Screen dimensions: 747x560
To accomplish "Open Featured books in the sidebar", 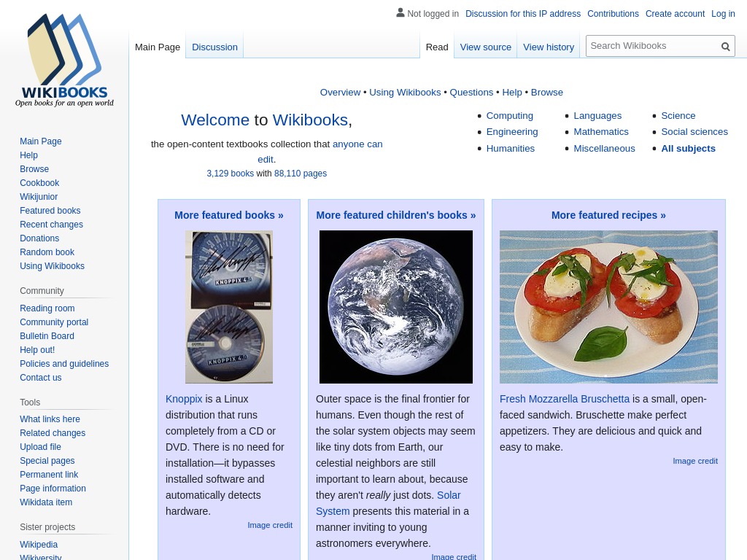I will [x=50, y=211].
